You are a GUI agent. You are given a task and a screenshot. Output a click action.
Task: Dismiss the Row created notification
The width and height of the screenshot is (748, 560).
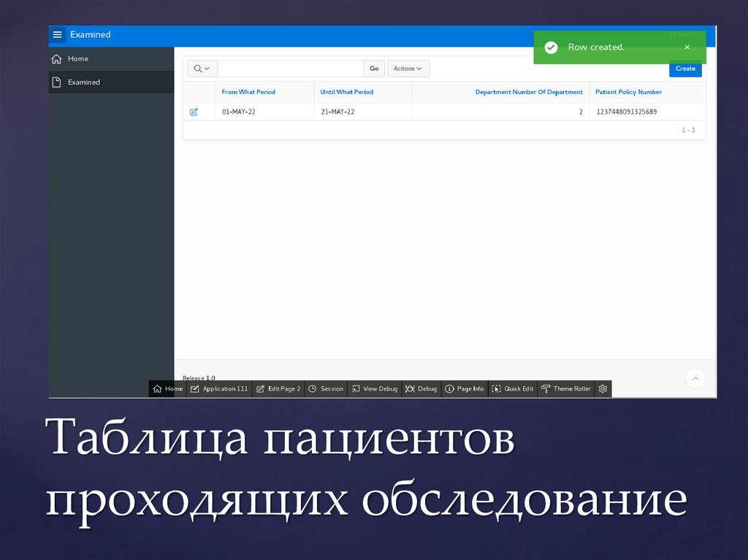click(687, 47)
